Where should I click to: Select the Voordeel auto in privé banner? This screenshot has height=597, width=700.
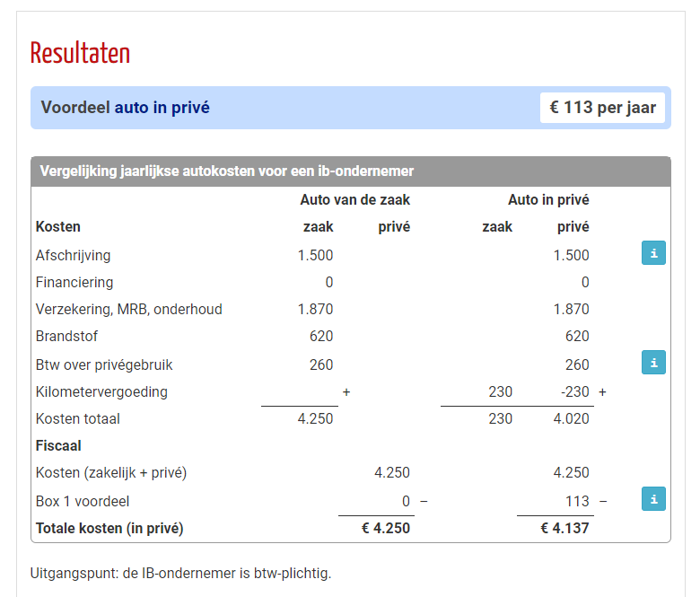point(350,108)
